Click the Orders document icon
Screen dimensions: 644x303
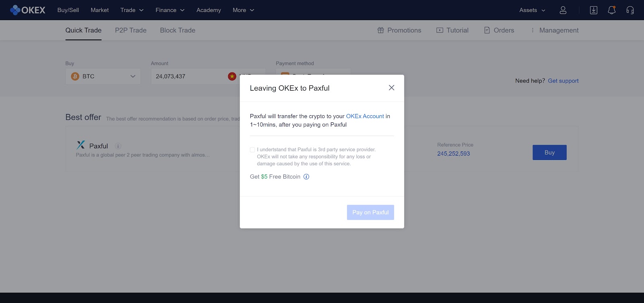tap(487, 30)
